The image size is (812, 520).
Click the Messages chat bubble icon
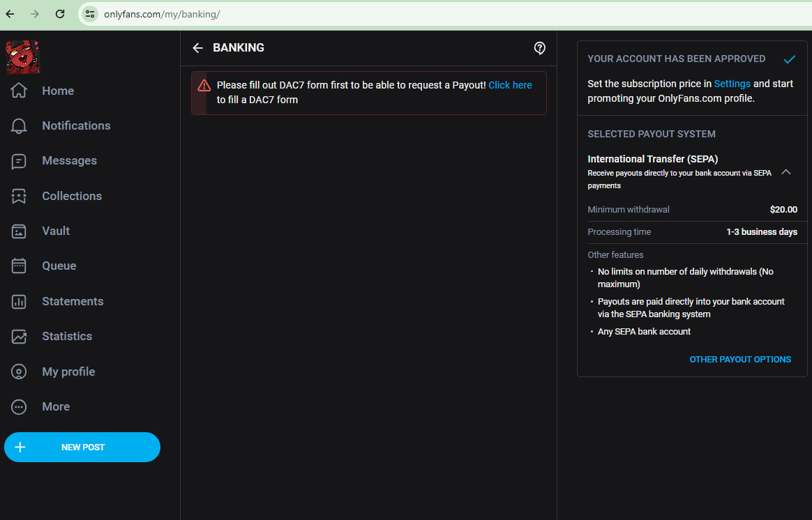point(19,161)
